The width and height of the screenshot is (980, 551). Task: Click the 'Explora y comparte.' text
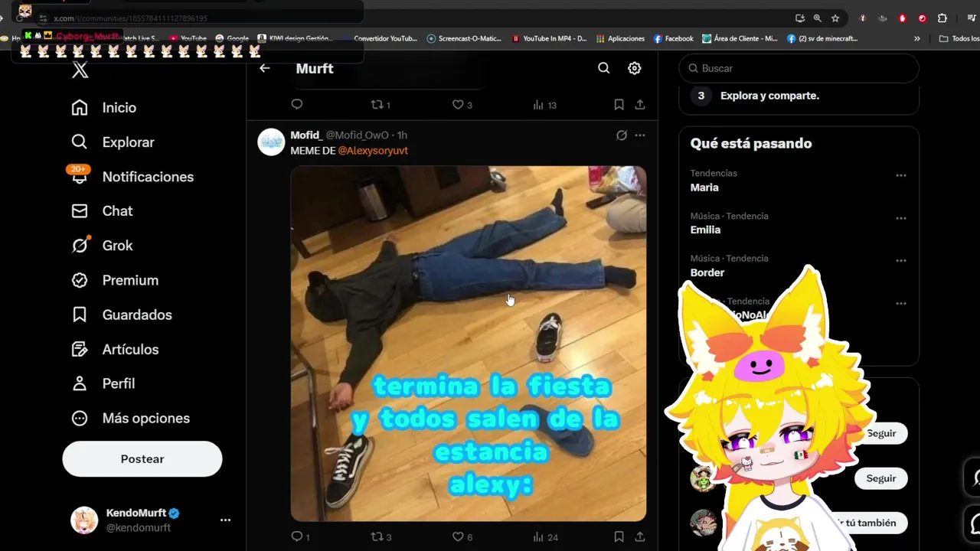769,96
